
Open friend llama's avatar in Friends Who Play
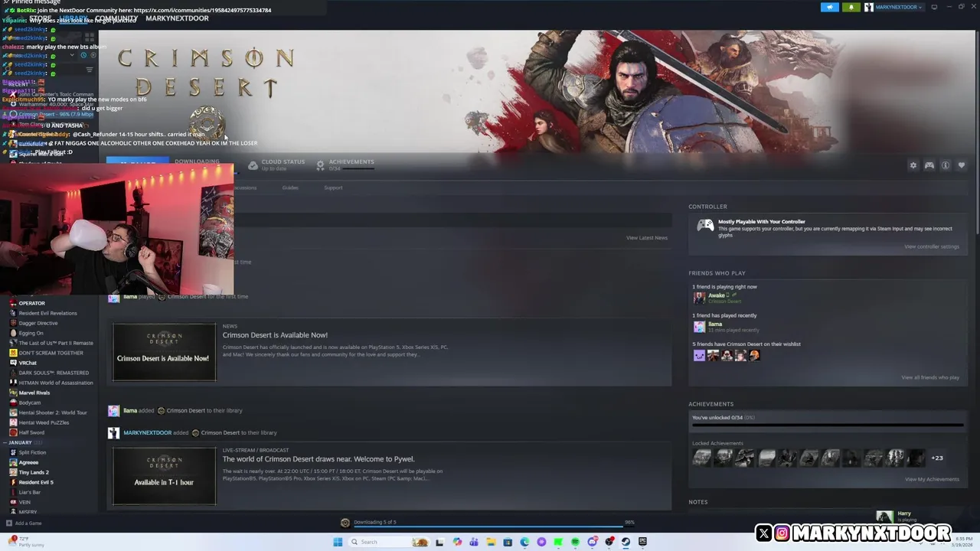point(699,327)
